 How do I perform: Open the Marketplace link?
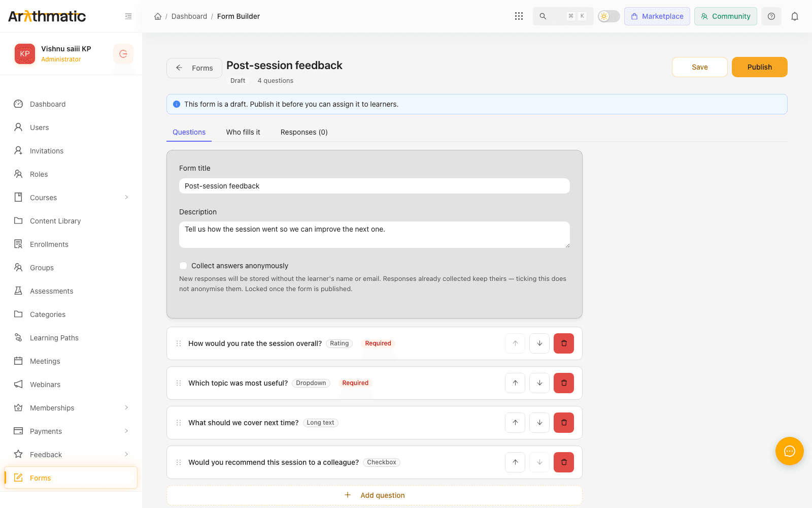[x=657, y=16]
